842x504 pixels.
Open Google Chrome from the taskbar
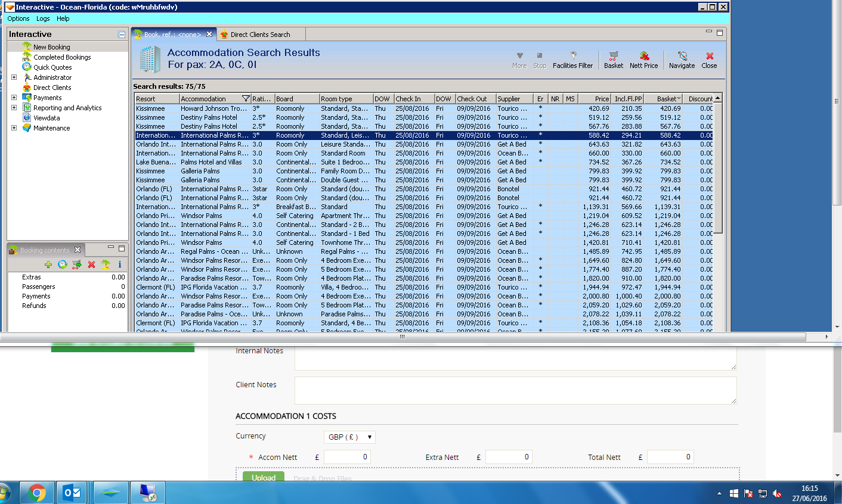pyautogui.click(x=37, y=493)
